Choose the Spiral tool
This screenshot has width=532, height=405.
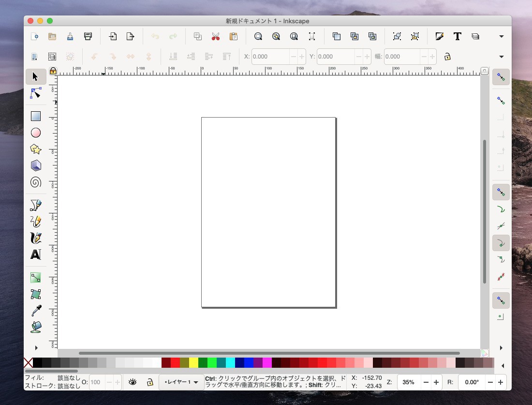pyautogui.click(x=36, y=182)
